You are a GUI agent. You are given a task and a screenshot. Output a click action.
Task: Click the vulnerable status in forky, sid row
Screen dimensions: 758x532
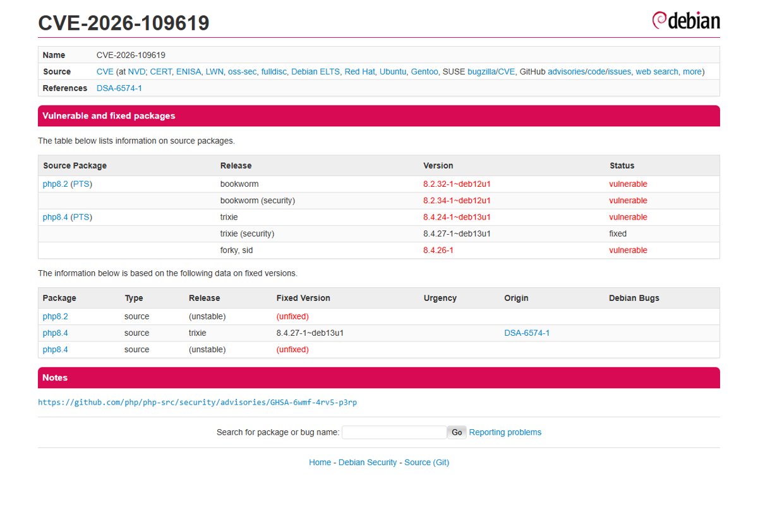(628, 251)
